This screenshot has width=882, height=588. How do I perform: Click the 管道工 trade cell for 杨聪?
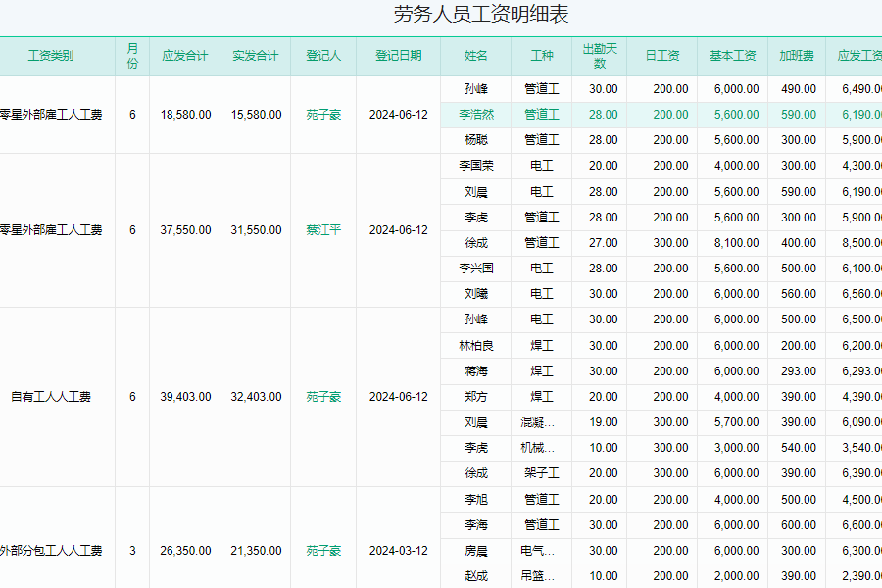[542, 140]
